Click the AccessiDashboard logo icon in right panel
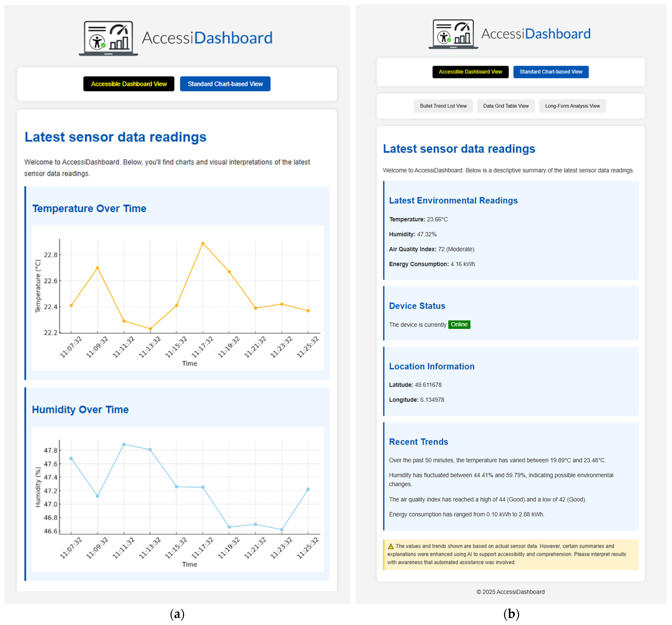 [453, 34]
